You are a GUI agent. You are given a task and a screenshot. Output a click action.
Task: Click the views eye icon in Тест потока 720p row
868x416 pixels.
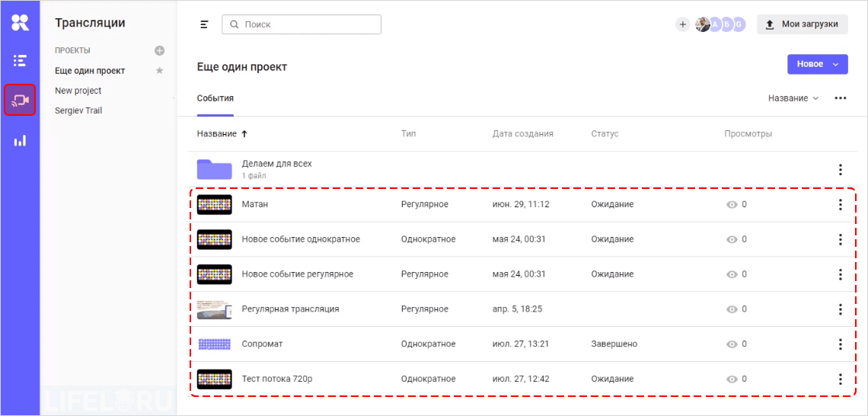point(732,379)
